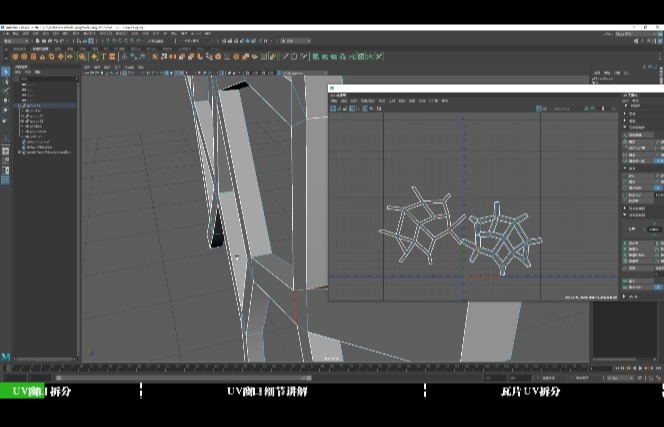
Task: Select the arrow Select tool in left toolbox
Action: pyautogui.click(x=6, y=73)
